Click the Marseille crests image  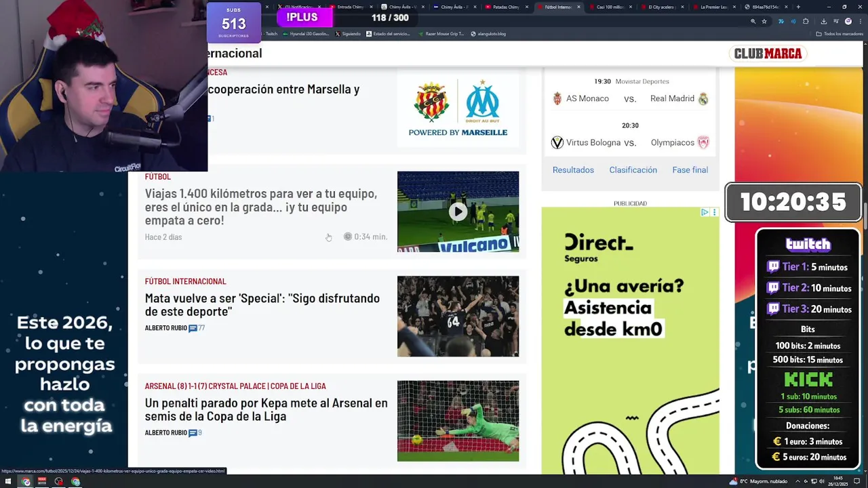tap(458, 107)
